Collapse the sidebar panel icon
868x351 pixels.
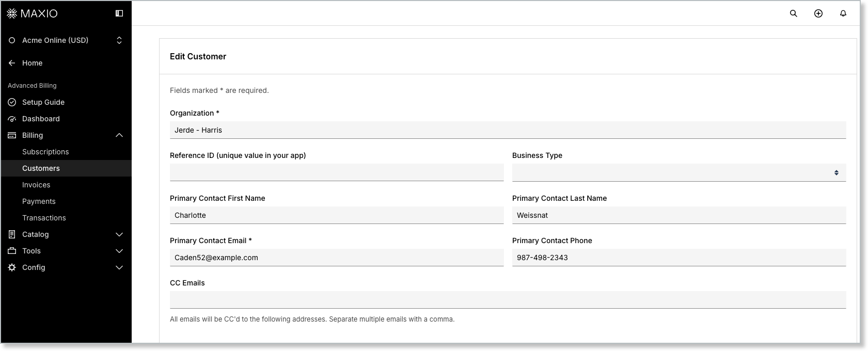click(119, 13)
